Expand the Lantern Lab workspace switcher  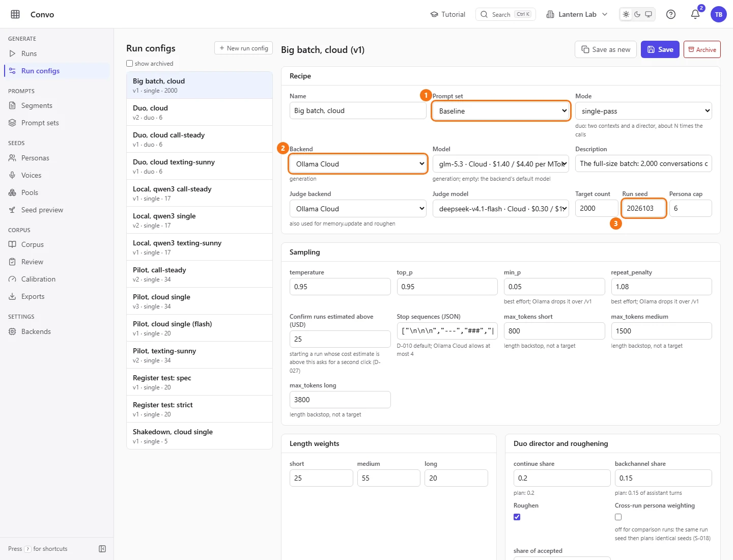[577, 14]
